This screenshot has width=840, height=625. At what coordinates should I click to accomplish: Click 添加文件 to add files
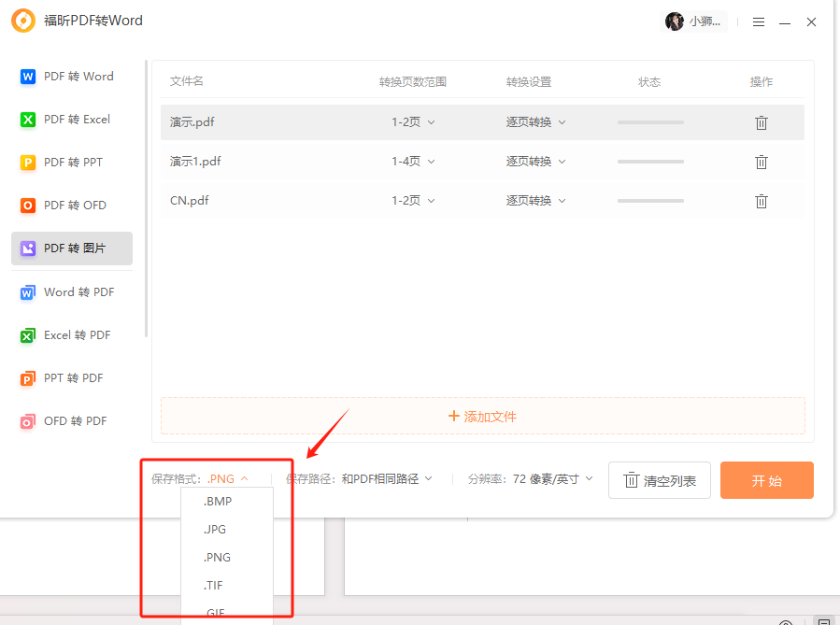click(483, 416)
